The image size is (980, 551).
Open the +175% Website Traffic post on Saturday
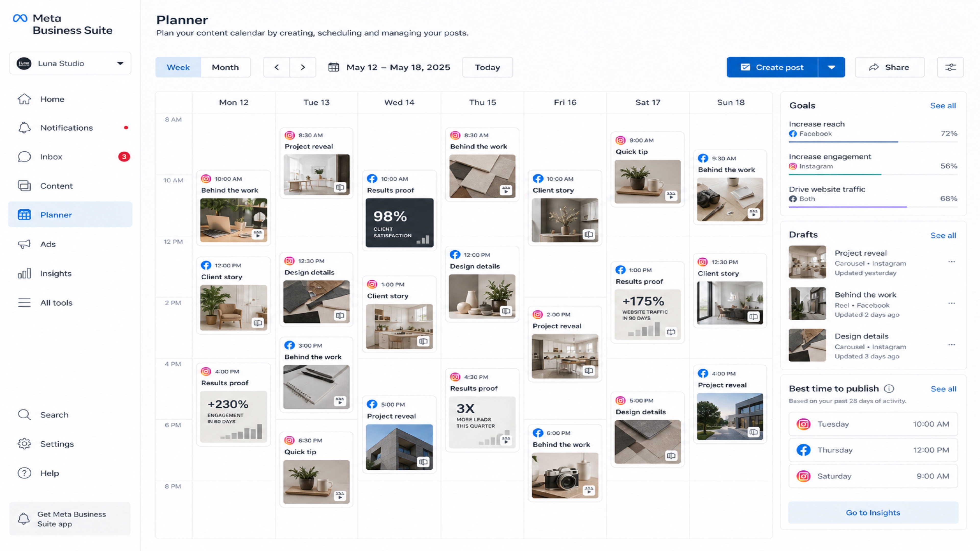click(647, 315)
